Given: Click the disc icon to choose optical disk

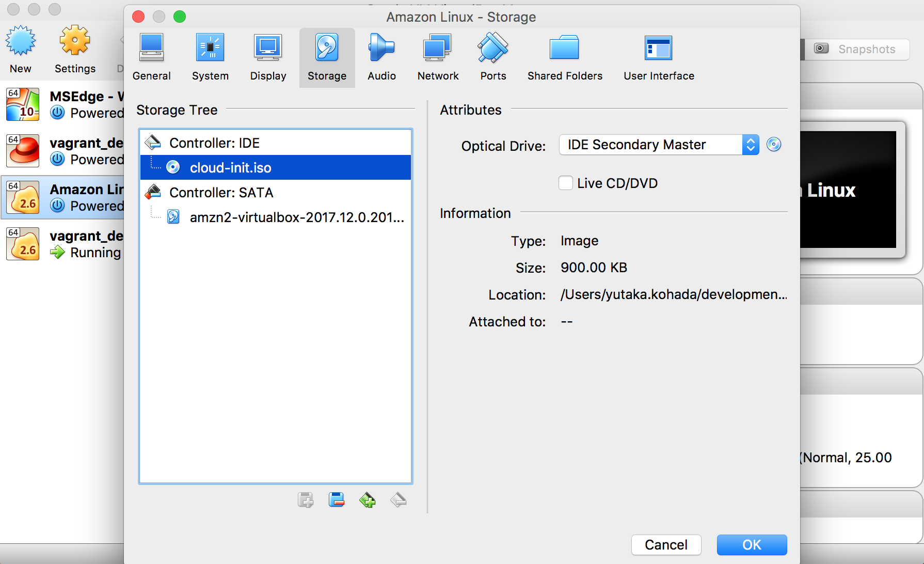Looking at the screenshot, I should tap(774, 145).
